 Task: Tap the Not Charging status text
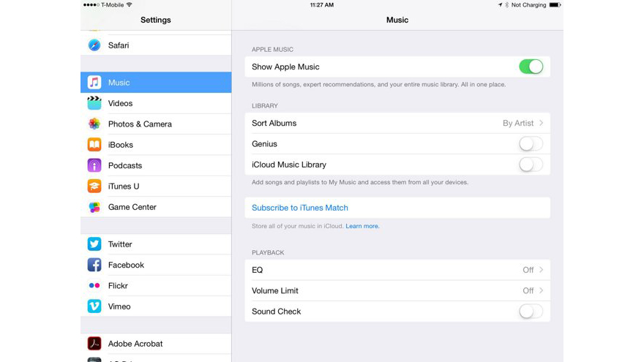coord(528,5)
